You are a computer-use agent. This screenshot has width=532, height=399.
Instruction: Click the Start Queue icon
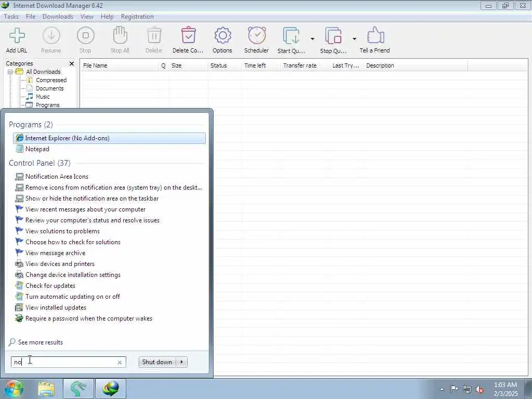291,36
